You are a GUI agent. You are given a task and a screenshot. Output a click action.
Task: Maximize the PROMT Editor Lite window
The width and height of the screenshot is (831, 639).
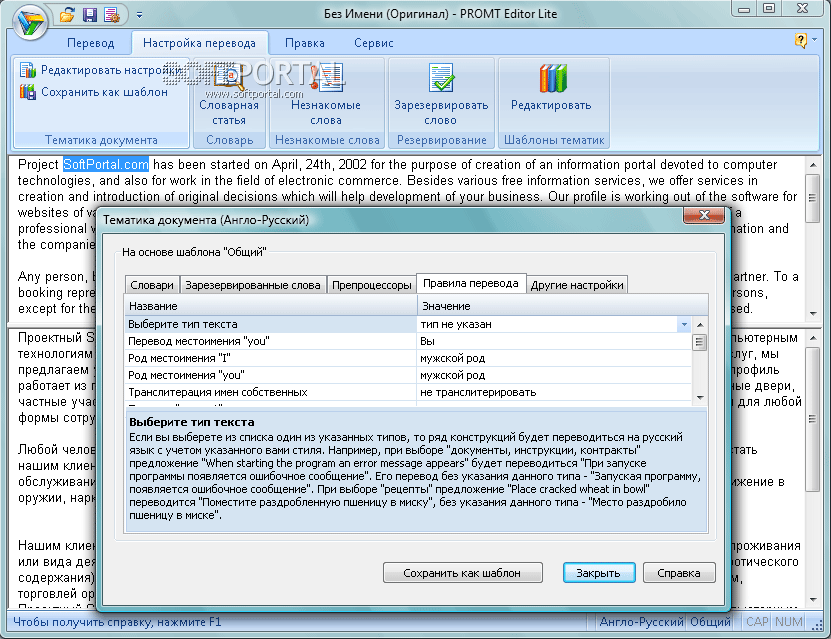pyautogui.click(x=769, y=9)
